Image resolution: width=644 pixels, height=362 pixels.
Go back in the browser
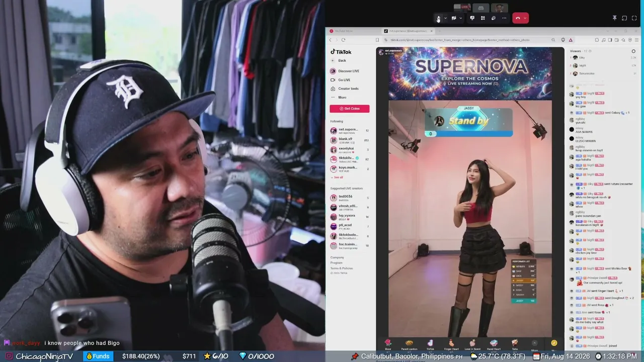[x=331, y=40]
